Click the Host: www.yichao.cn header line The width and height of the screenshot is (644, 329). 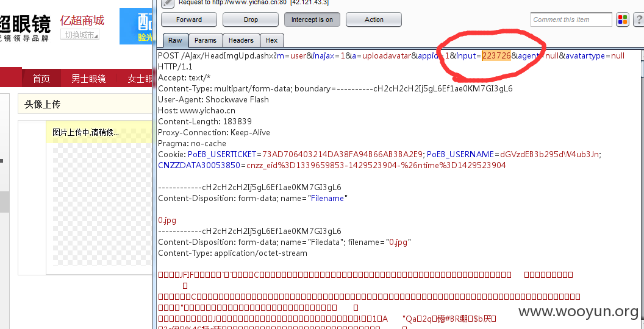(197, 110)
